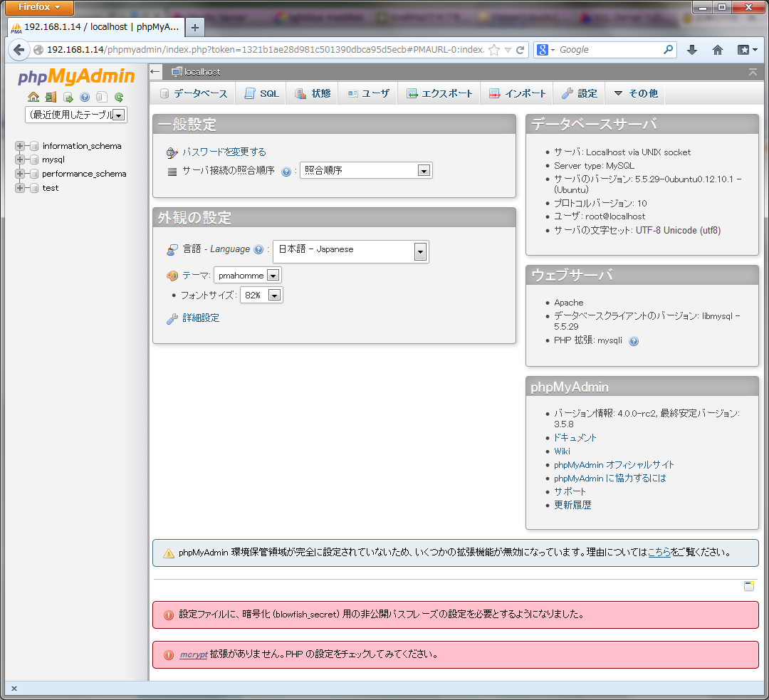The width and height of the screenshot is (769, 700).
Task: Reload the page in Firefox
Action: click(x=520, y=50)
